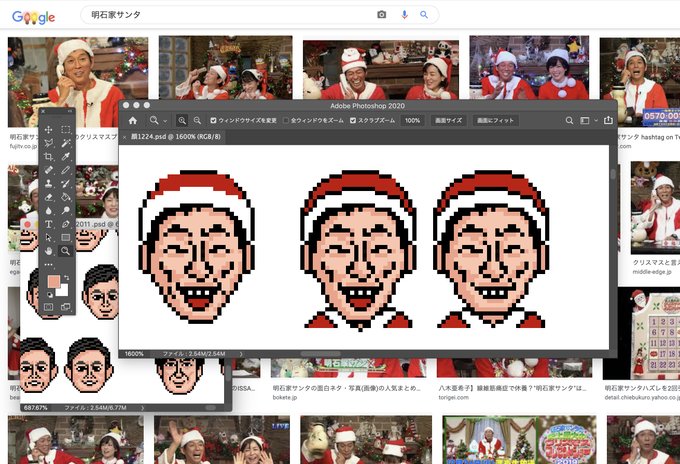680x464 pixels.
Task: Click the 100% zoom button
Action: point(412,121)
